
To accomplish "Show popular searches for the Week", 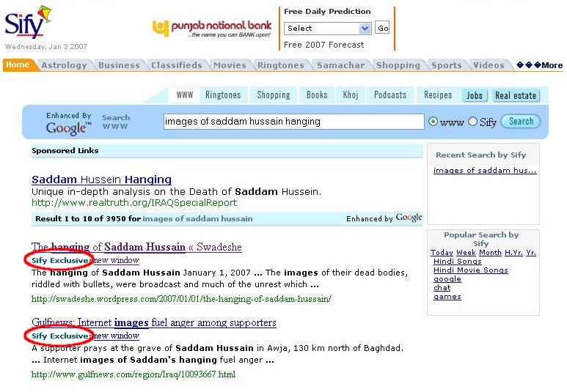I will pos(466,253).
